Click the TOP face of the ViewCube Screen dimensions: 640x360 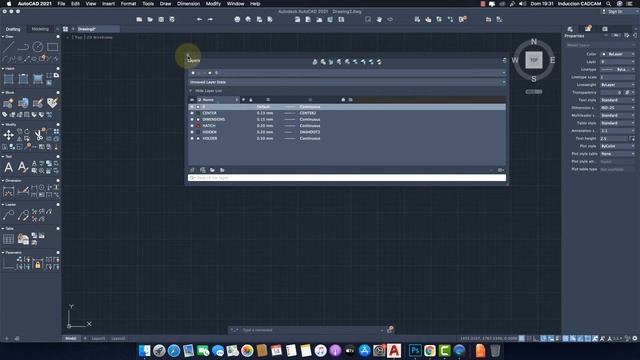tap(534, 60)
